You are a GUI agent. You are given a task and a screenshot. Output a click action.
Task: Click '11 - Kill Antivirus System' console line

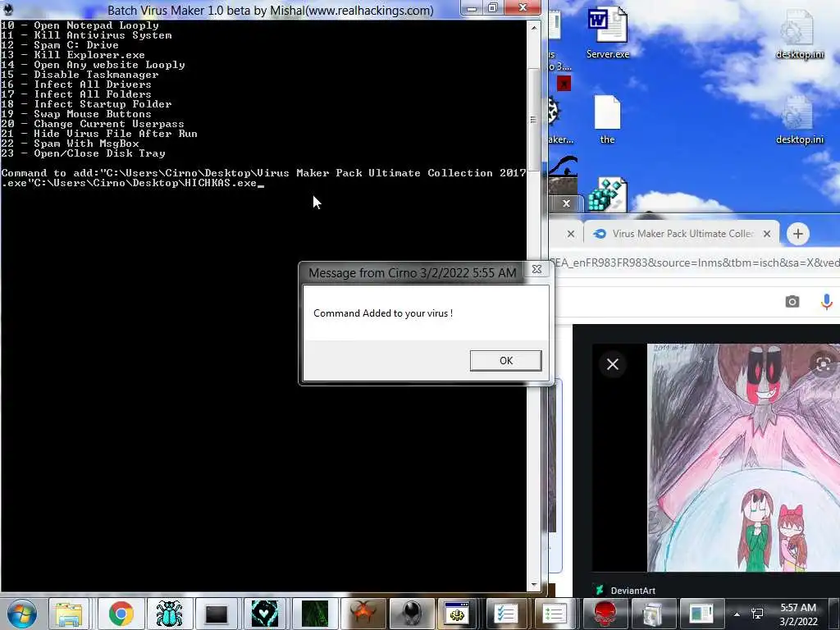coord(86,35)
